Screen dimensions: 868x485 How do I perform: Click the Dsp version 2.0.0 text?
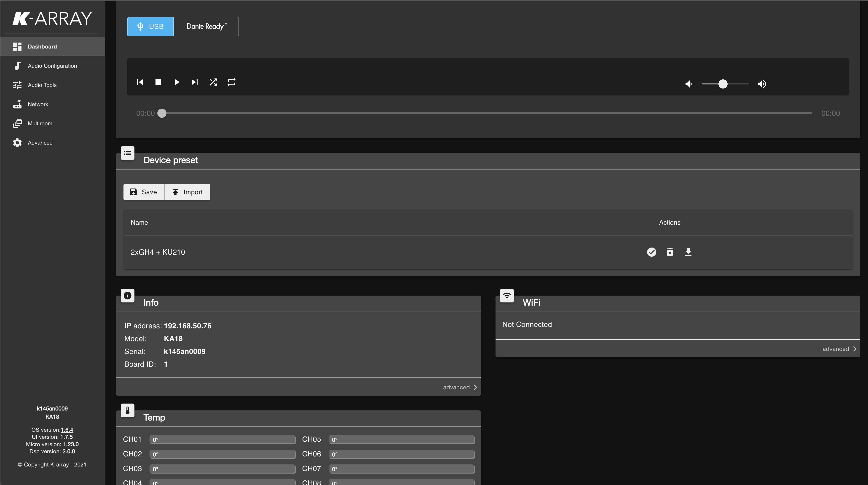pyautogui.click(x=52, y=451)
